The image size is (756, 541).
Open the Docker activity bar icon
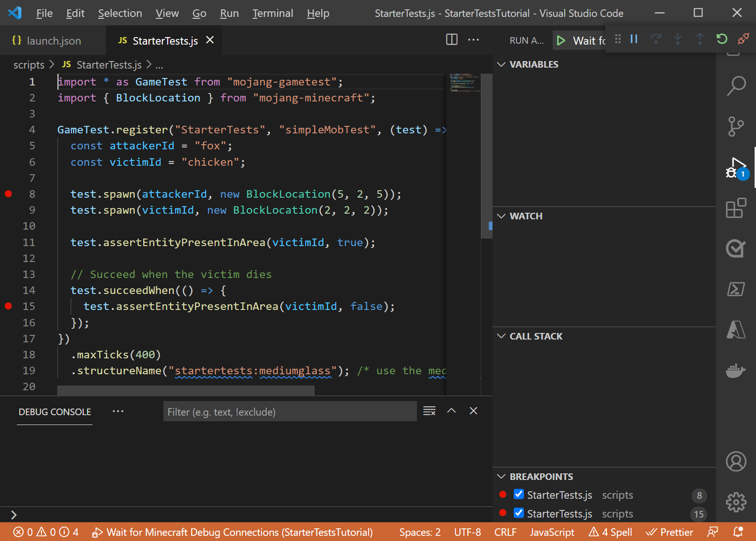736,371
